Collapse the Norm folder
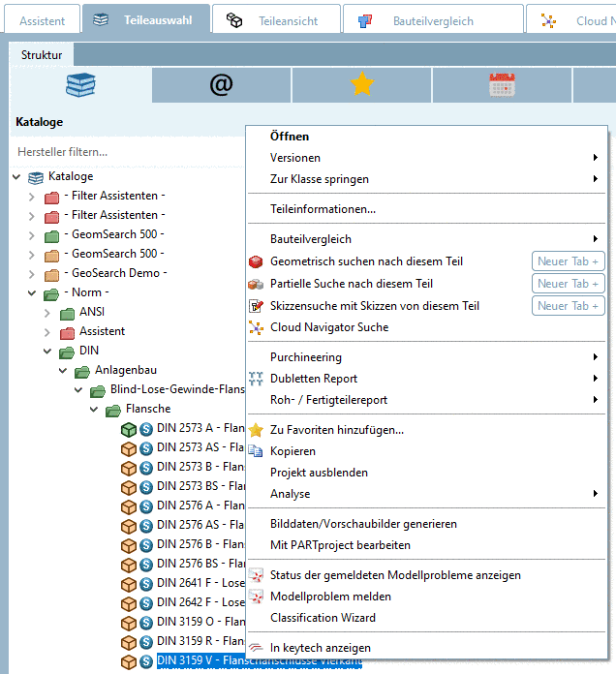Screen dimensions: 616x674 (32, 292)
